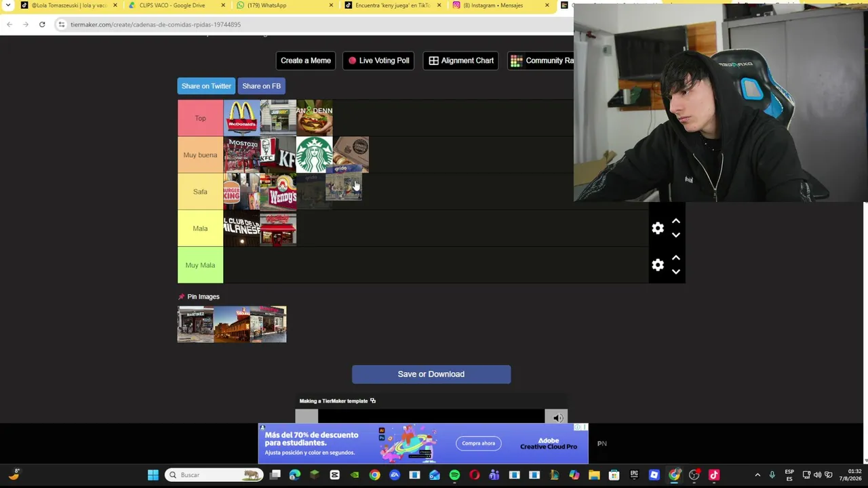Click the taskbar Buscar search box

pos(214,475)
